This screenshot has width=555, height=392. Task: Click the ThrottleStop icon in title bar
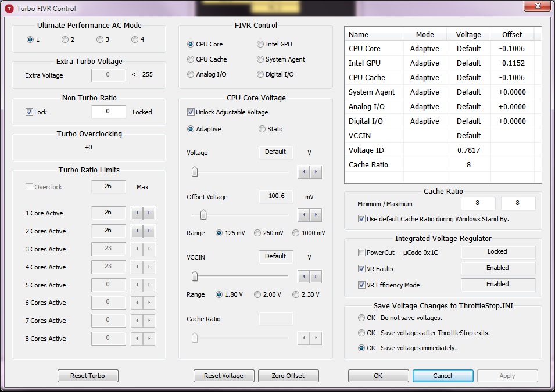9,9
